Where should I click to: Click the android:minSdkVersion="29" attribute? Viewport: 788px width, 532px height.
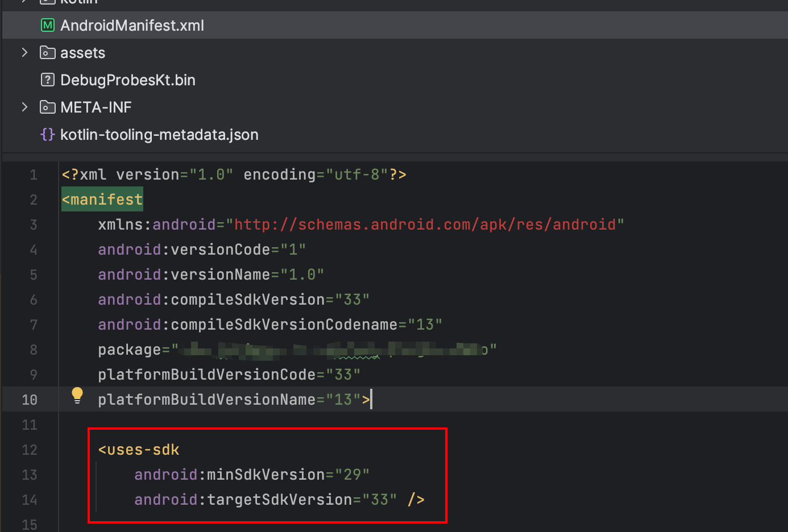point(252,475)
